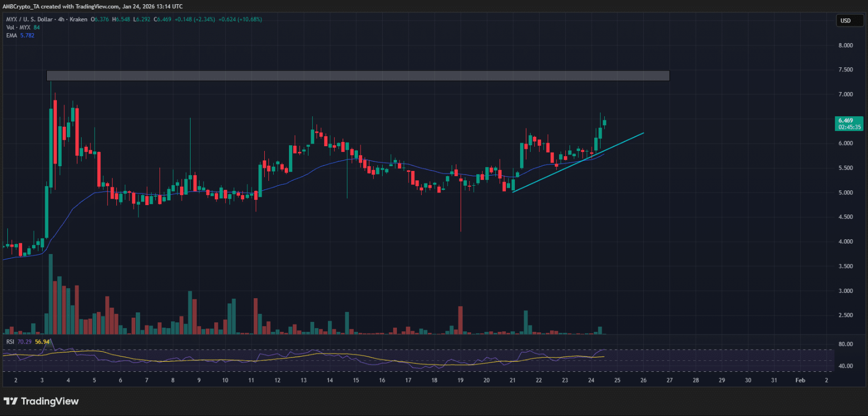868x416 pixels.
Task: Click the MYX / U.S. Dollar symbol title
Action: 29,19
